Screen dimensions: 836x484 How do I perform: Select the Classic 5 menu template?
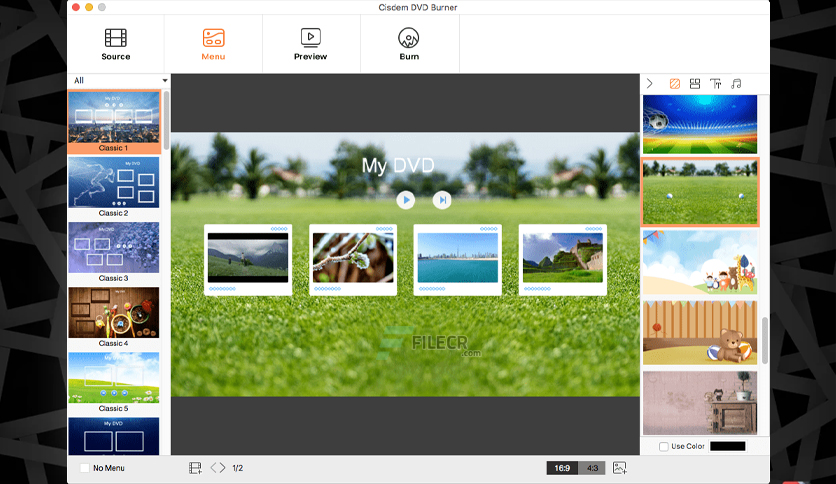[114, 382]
